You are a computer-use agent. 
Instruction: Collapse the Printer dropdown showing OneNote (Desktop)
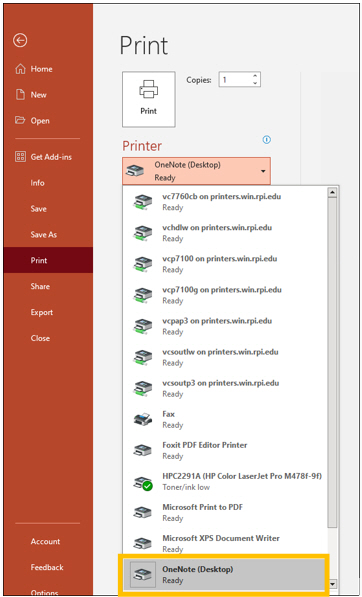click(196, 171)
